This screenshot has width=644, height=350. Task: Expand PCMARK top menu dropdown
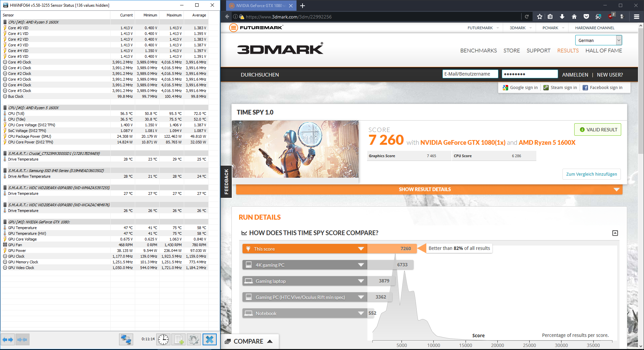[563, 28]
